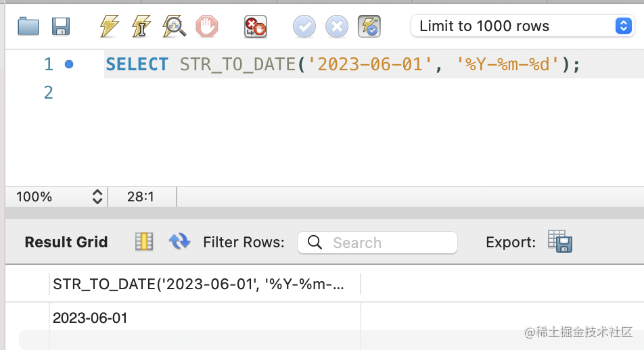This screenshot has height=350, width=644.
Task: Execute query with the lightning bolt icon
Action: click(x=110, y=26)
